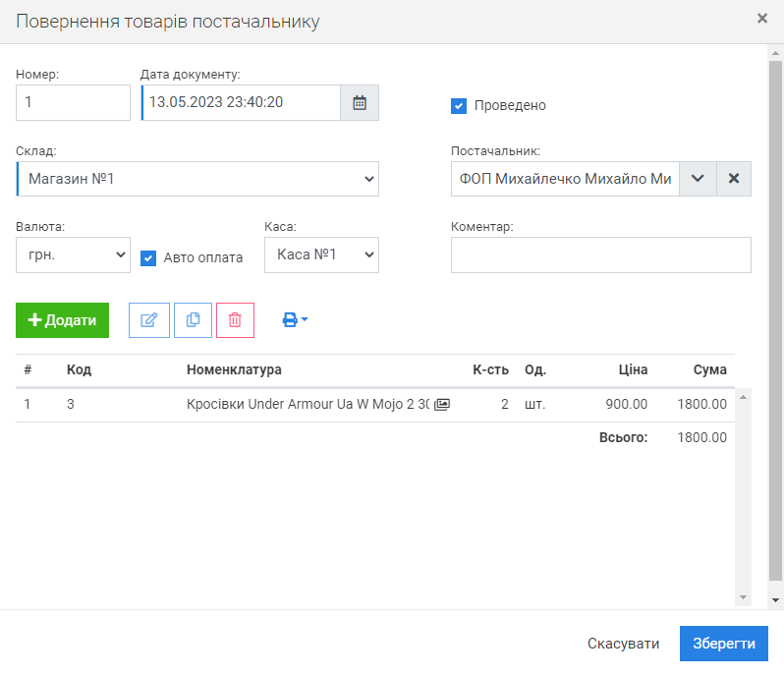Click the dialog's vertical scrollbar down arrow
Viewport: 784px width, 677px height.
[776, 598]
